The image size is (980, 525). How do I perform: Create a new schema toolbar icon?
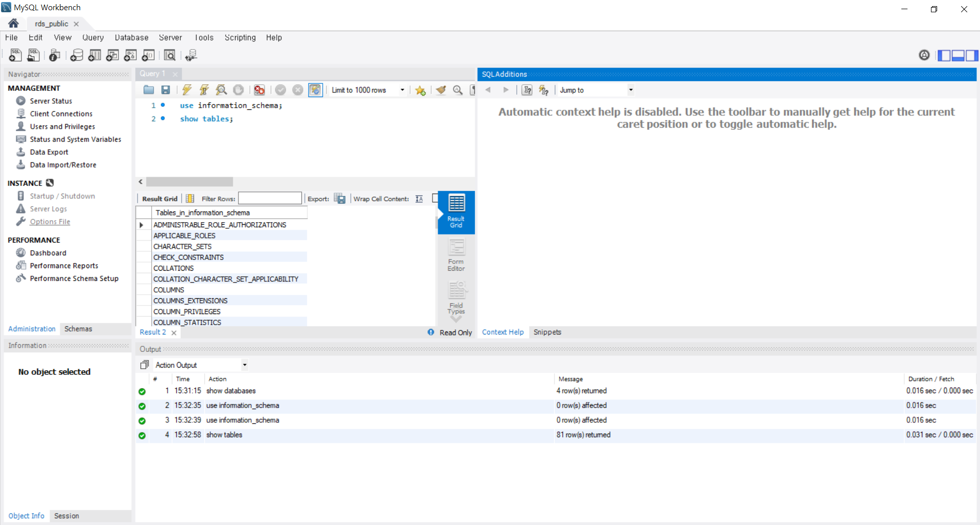pyautogui.click(x=77, y=55)
